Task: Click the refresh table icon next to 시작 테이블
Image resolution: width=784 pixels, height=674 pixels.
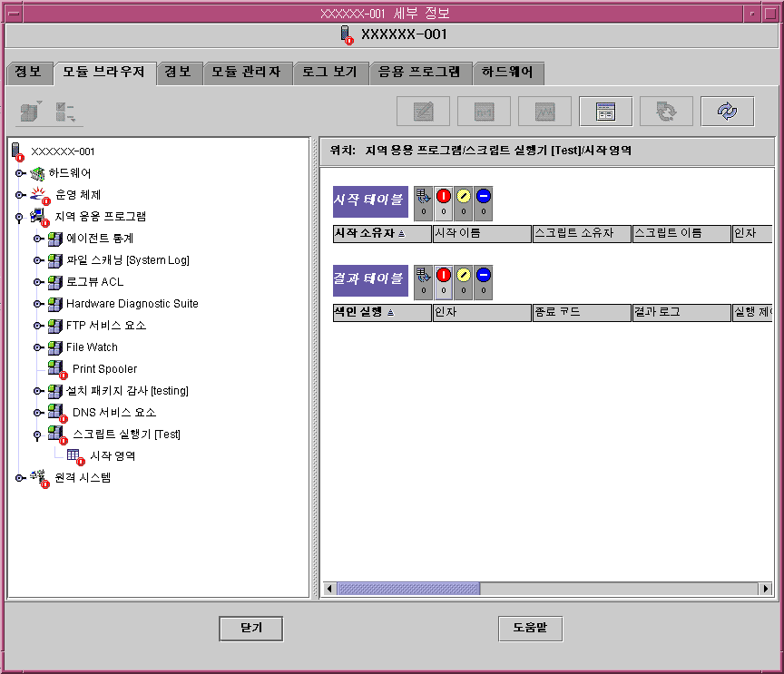Action: tap(423, 198)
